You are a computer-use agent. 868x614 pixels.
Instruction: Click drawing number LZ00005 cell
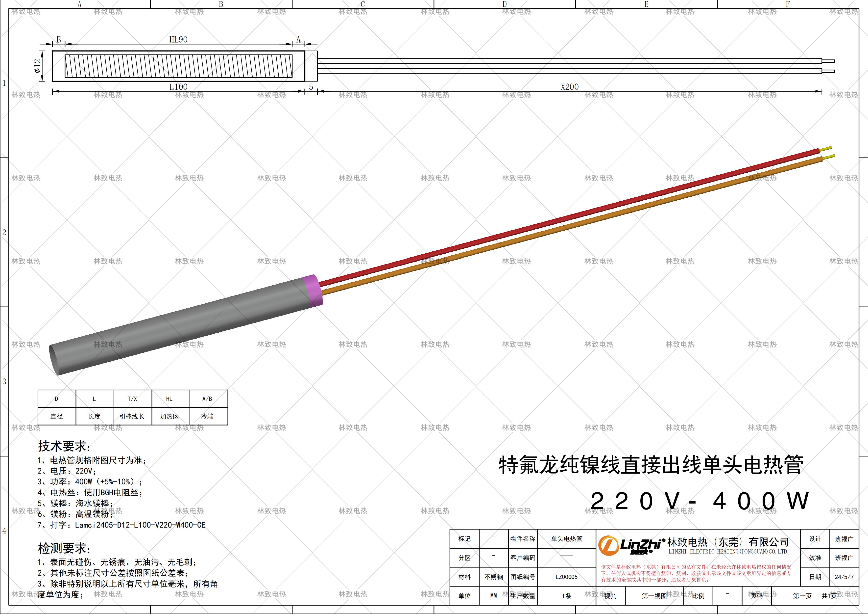(x=566, y=577)
